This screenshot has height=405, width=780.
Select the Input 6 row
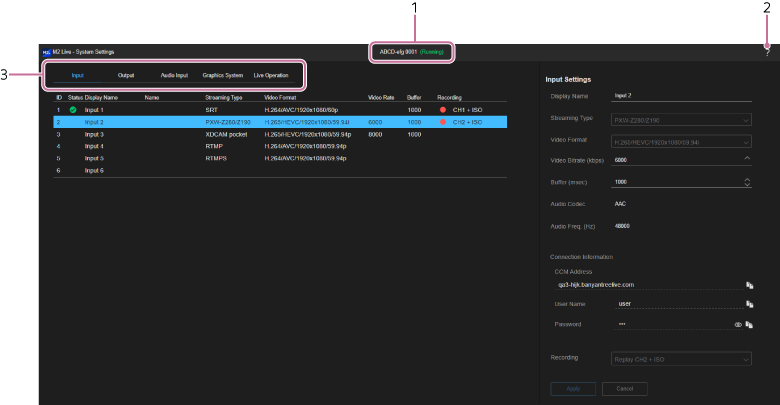(280, 171)
